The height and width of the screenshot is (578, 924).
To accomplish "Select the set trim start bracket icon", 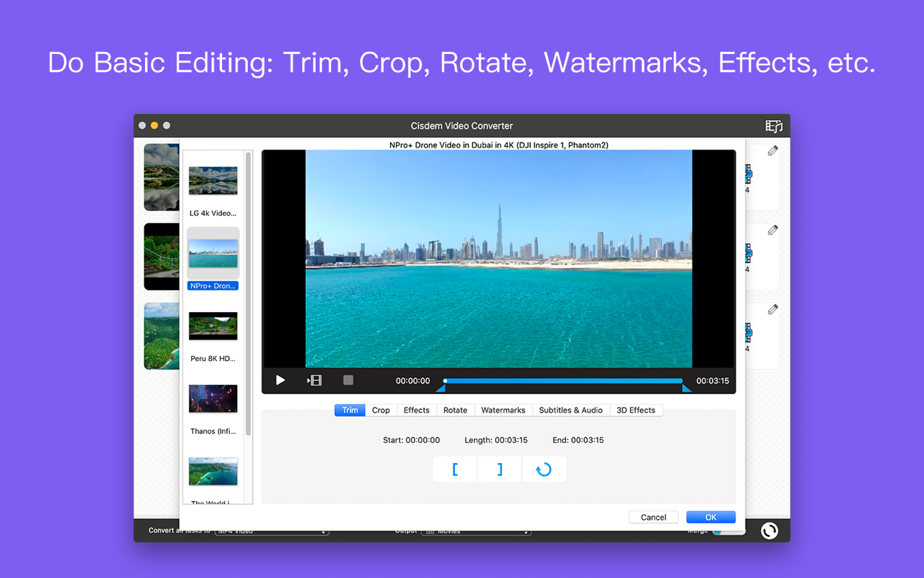I will pos(454,469).
